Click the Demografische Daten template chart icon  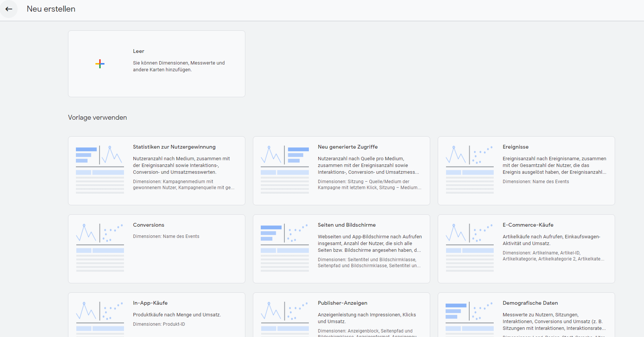(470, 317)
